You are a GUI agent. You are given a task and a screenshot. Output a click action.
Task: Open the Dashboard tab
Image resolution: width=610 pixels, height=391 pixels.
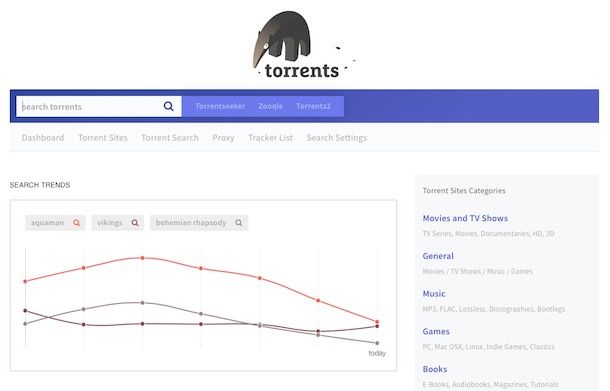[x=43, y=138]
